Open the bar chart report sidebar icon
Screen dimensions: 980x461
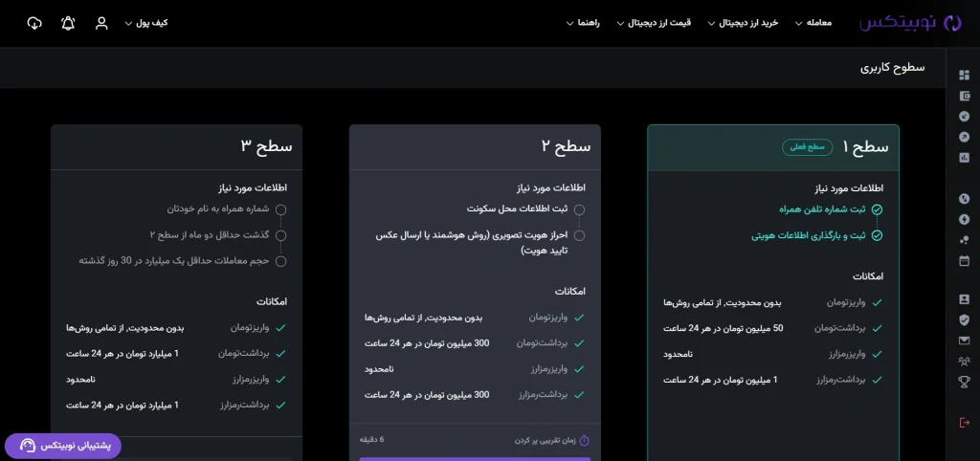click(964, 158)
